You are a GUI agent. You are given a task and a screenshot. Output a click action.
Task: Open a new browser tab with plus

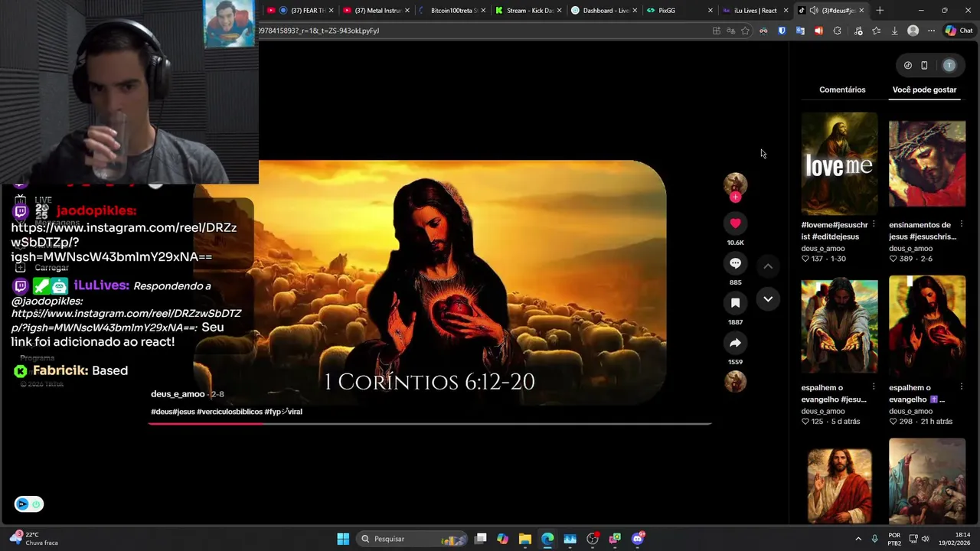point(880,11)
